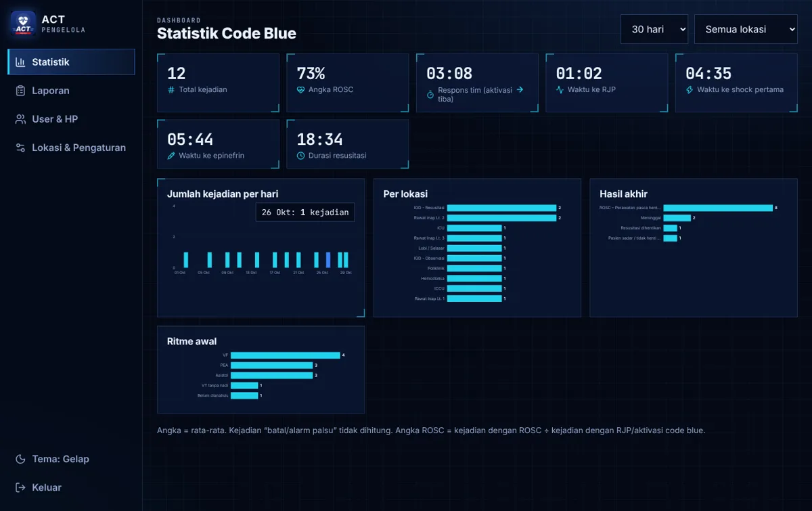Open the Laporan menu item
Image resolution: width=812 pixels, height=511 pixels.
coord(71,91)
